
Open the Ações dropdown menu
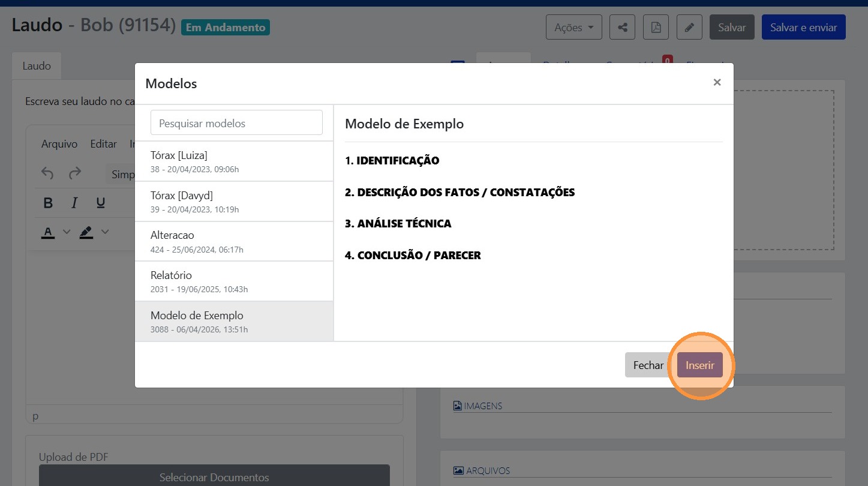tap(573, 27)
